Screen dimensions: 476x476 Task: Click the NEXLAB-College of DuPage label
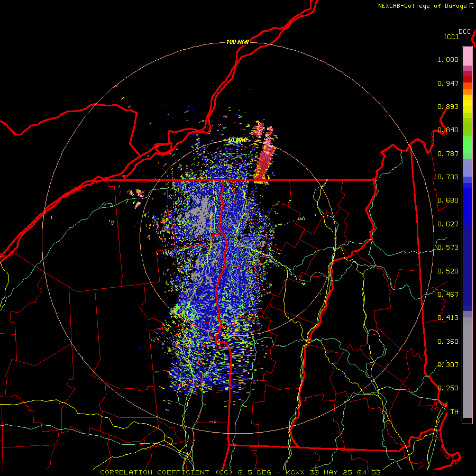pyautogui.click(x=422, y=6)
